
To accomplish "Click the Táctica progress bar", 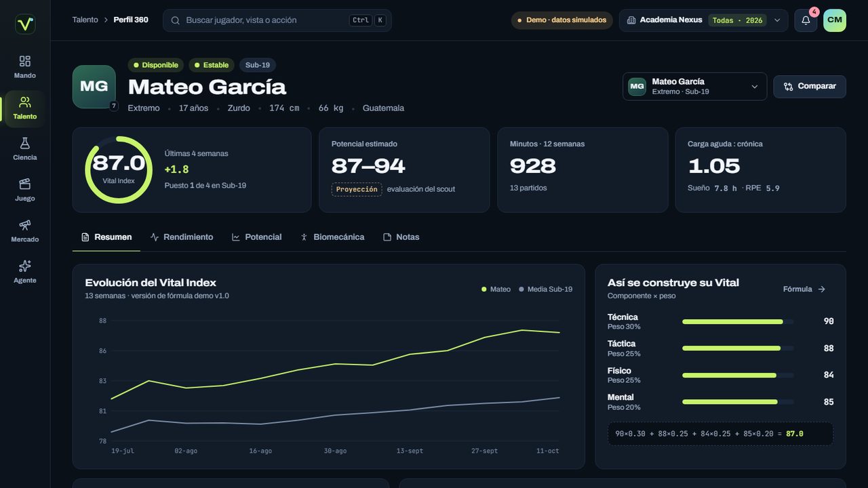I will tap(738, 348).
